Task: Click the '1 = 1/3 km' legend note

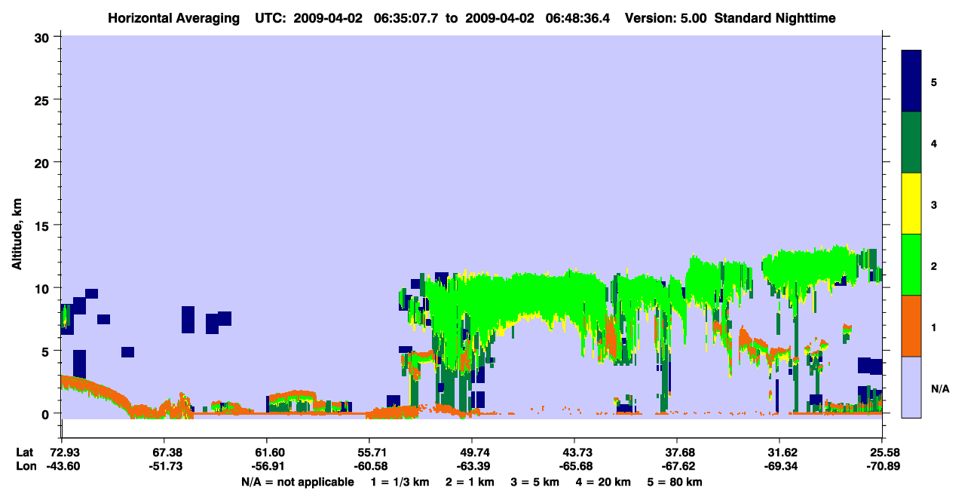Action: click(400, 482)
